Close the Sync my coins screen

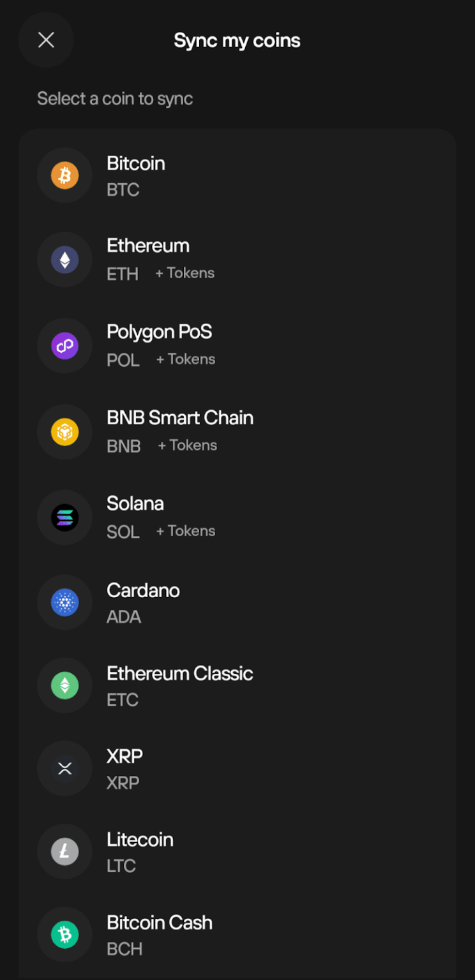46,40
